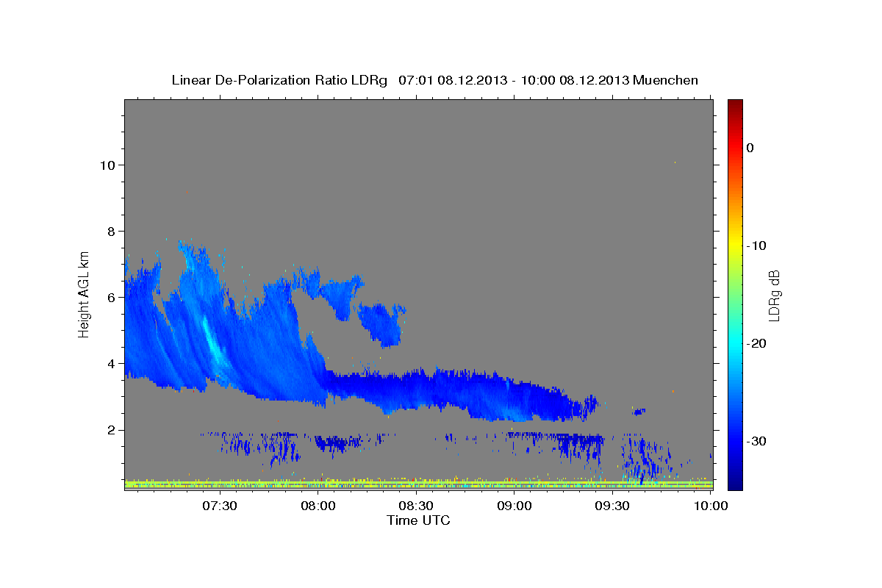Click the 'Muenchen' location in the title
882x588 pixels.
click(x=667, y=80)
